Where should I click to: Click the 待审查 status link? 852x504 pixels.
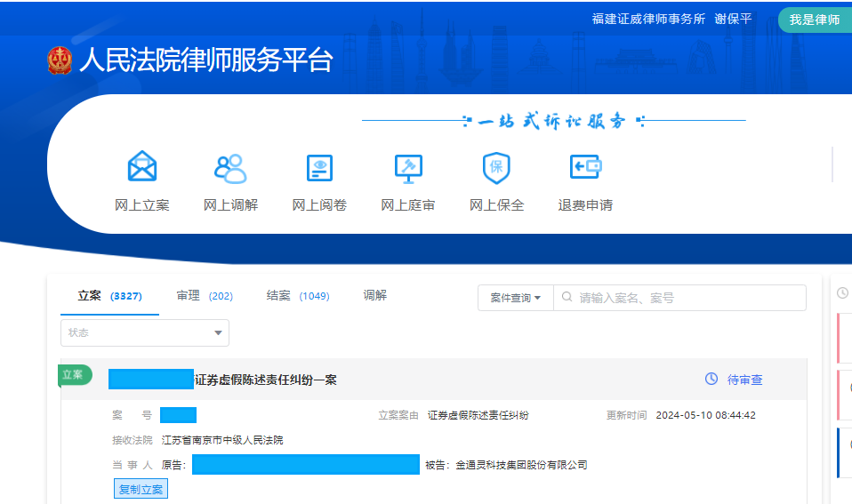pos(745,380)
